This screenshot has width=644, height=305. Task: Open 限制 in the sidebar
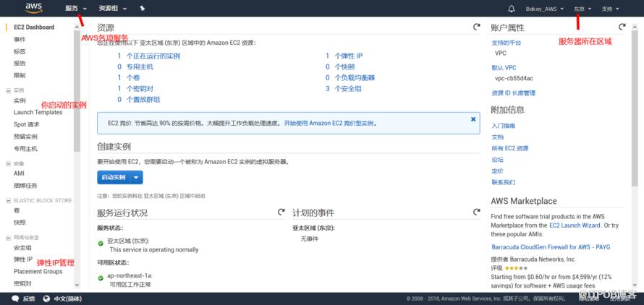[x=20, y=76]
